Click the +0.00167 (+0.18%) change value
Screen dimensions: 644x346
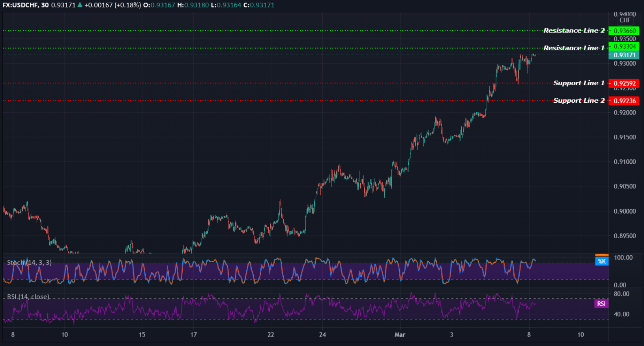point(112,5)
